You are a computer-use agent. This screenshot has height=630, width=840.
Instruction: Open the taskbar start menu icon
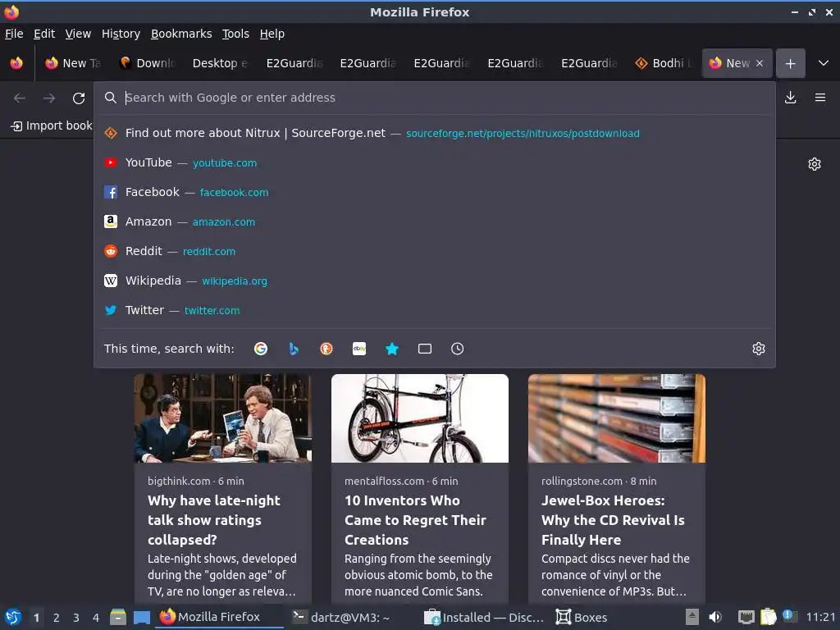[x=13, y=617]
